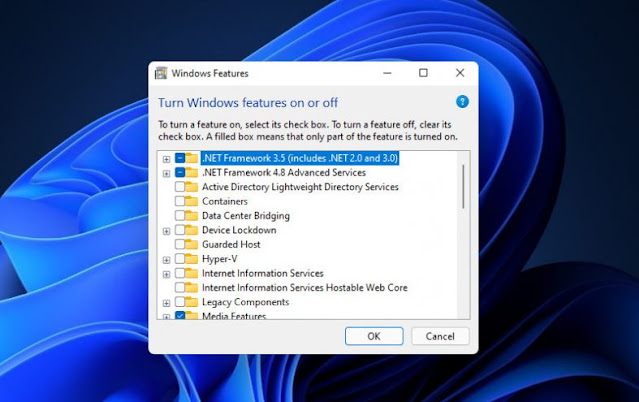Toggle the .NET Framework 3.5 checkbox
Screen dimensions: 639x402
(x=180, y=158)
